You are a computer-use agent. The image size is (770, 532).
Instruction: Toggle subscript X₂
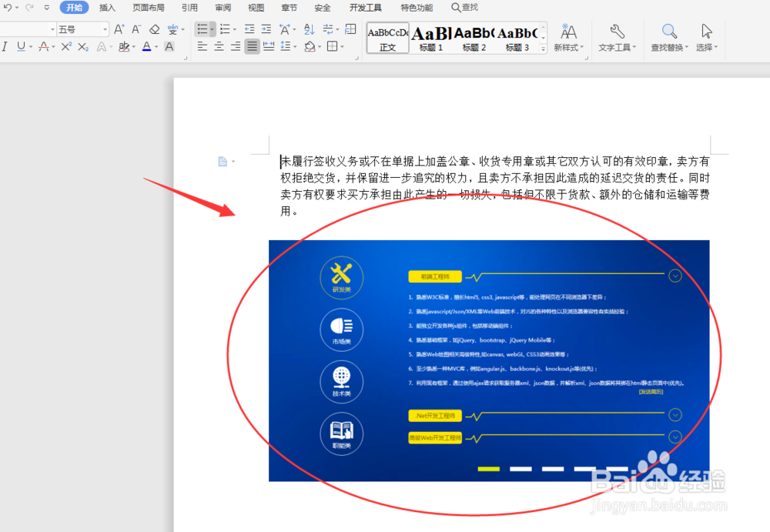tap(83, 47)
